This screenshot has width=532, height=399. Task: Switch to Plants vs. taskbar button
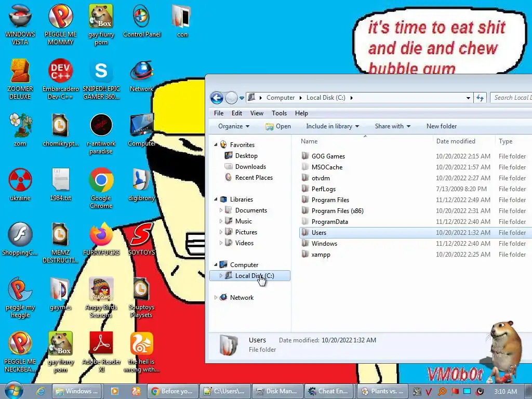pos(382,391)
